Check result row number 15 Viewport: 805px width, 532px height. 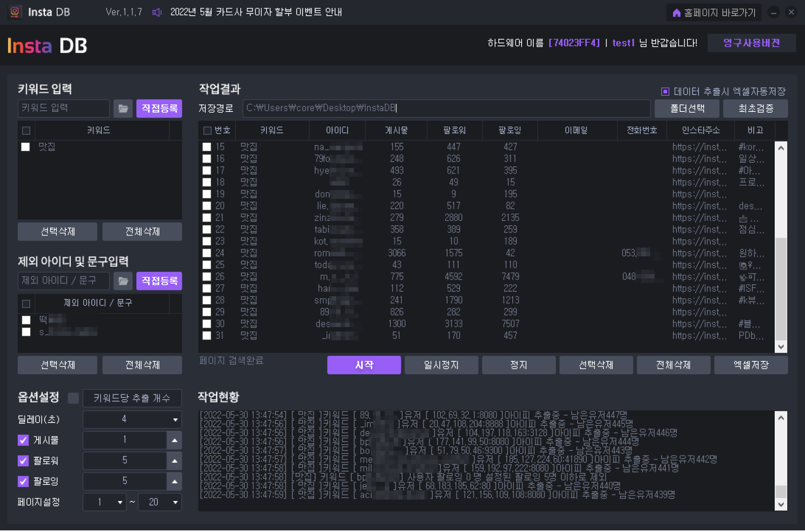pos(207,147)
